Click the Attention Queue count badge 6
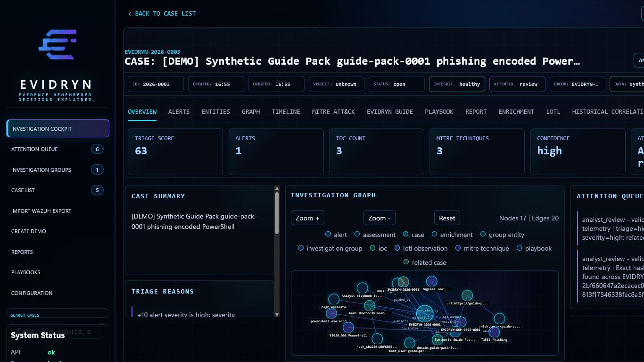 click(97, 149)
